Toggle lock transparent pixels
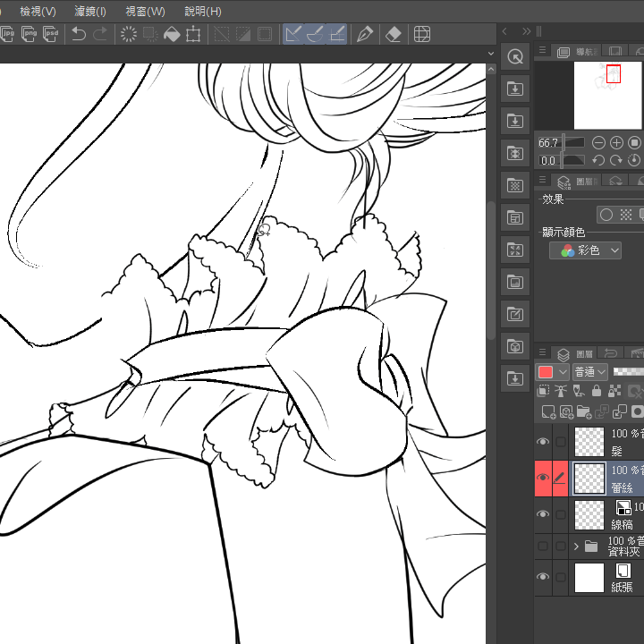The height and width of the screenshot is (644, 644). coord(614,391)
